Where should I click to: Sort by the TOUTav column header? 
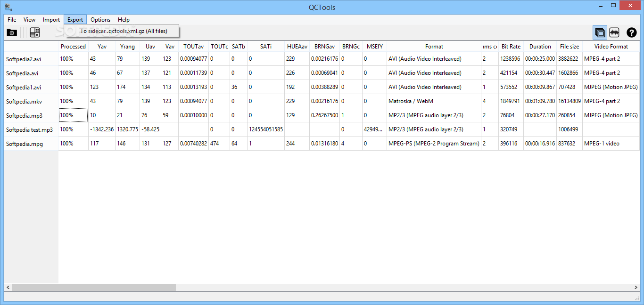[x=193, y=47]
